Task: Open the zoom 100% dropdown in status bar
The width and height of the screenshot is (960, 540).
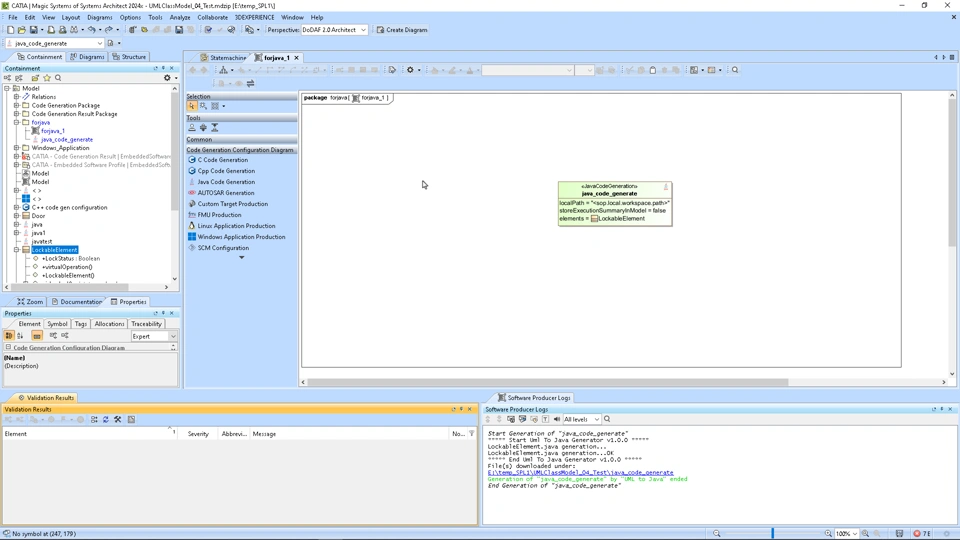Action: 847,534
